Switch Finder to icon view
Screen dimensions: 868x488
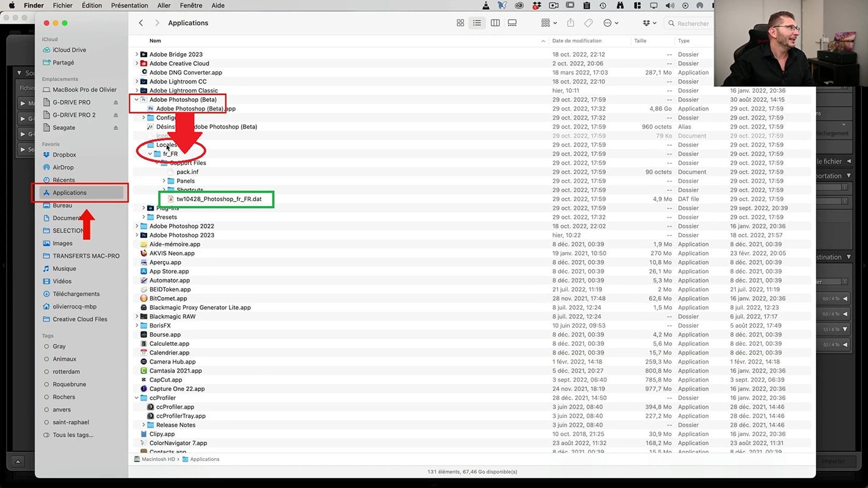tap(460, 23)
